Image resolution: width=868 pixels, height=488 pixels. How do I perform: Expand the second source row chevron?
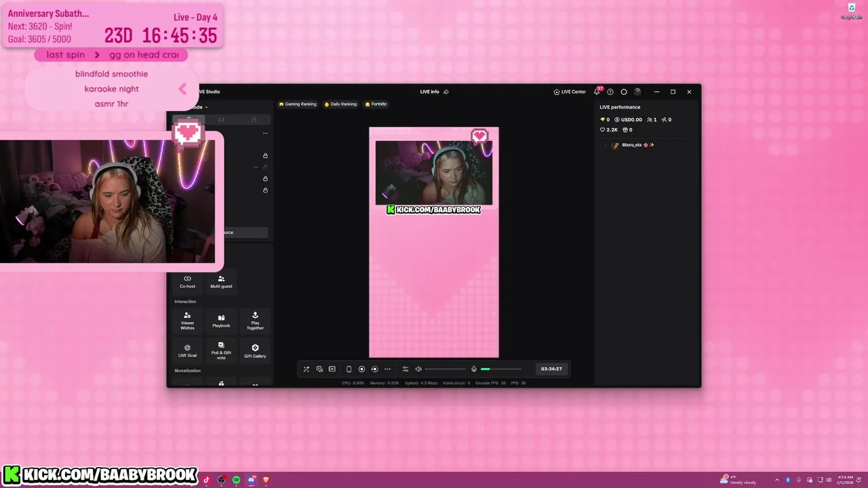coord(256,167)
